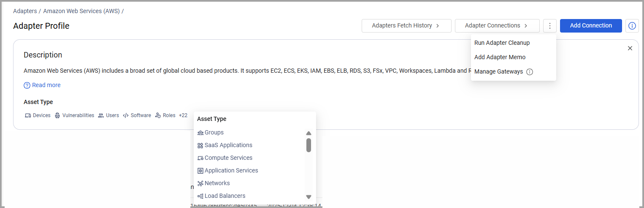Click the blue info circle icon
644x208 pixels.
pos(632,26)
